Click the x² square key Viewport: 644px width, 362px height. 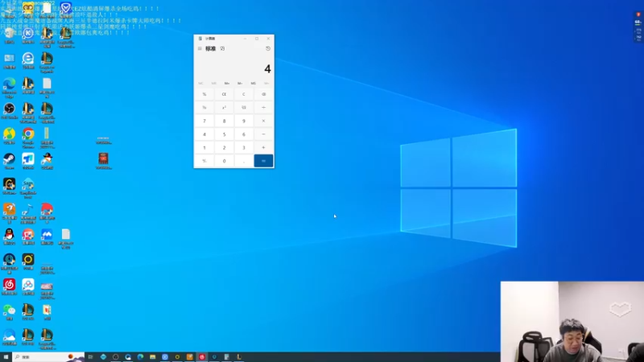click(225, 108)
